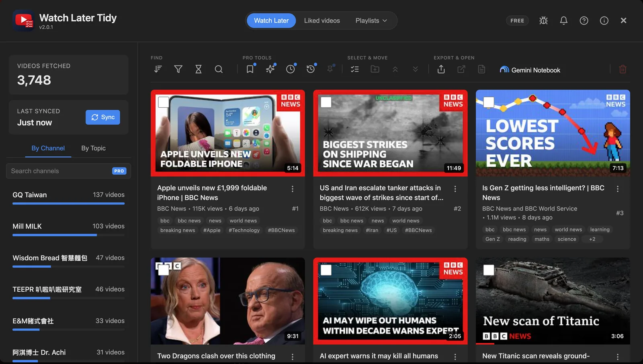Click the hourglass duration filter icon
Image resolution: width=643 pixels, height=364 pixels.
click(198, 69)
